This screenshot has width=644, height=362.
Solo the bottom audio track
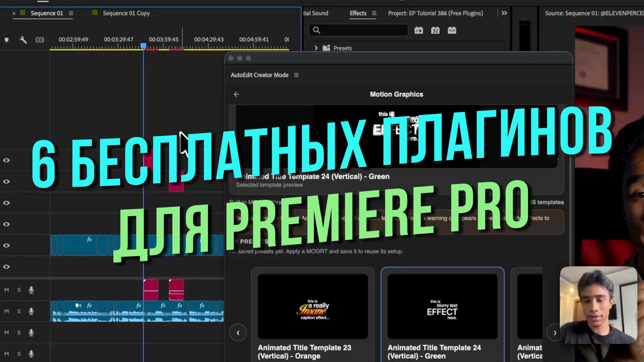pos(19,354)
